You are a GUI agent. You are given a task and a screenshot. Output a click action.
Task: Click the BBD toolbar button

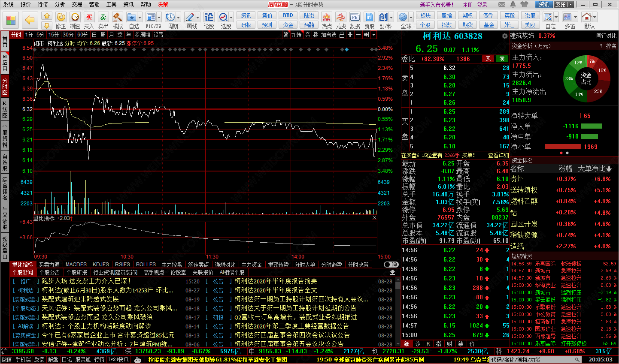288,15
